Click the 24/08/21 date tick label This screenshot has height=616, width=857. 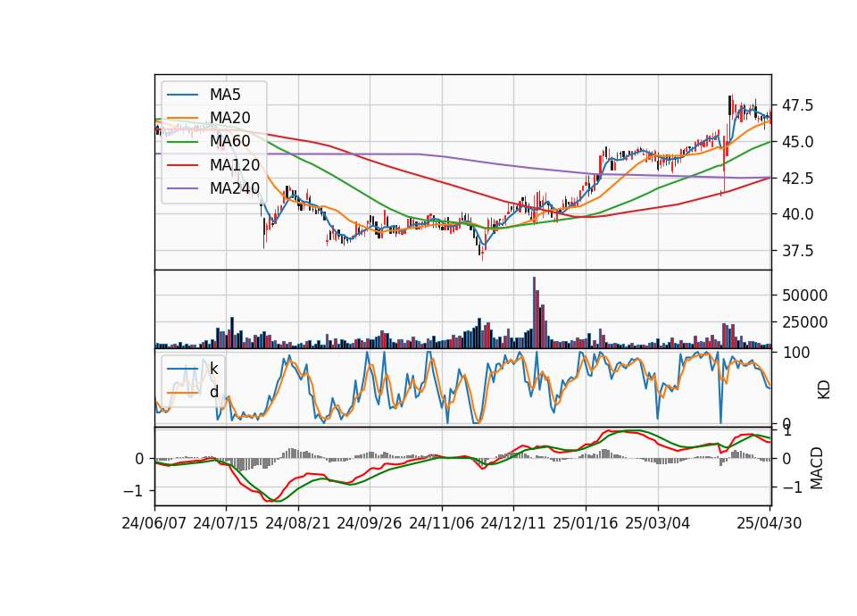click(298, 523)
